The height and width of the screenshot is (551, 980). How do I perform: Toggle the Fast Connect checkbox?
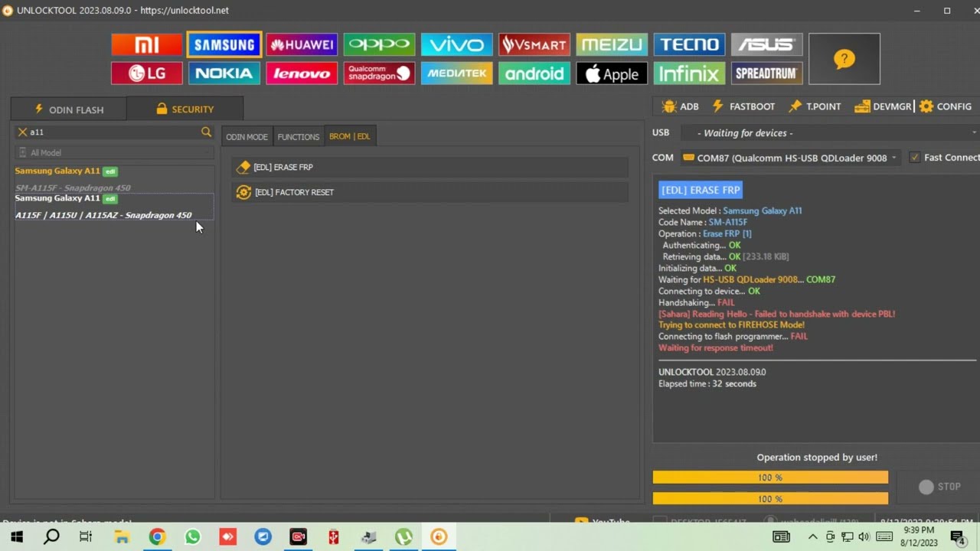point(914,158)
